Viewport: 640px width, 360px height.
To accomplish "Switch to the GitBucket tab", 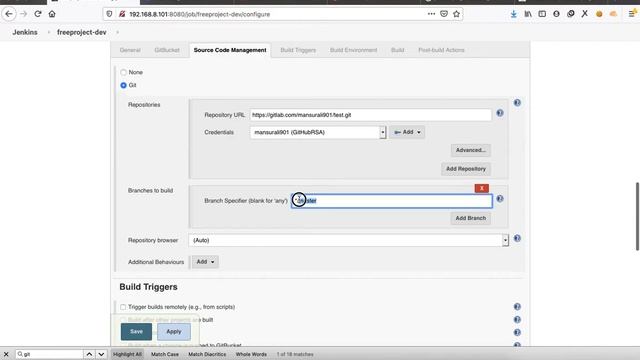I will 167,50.
